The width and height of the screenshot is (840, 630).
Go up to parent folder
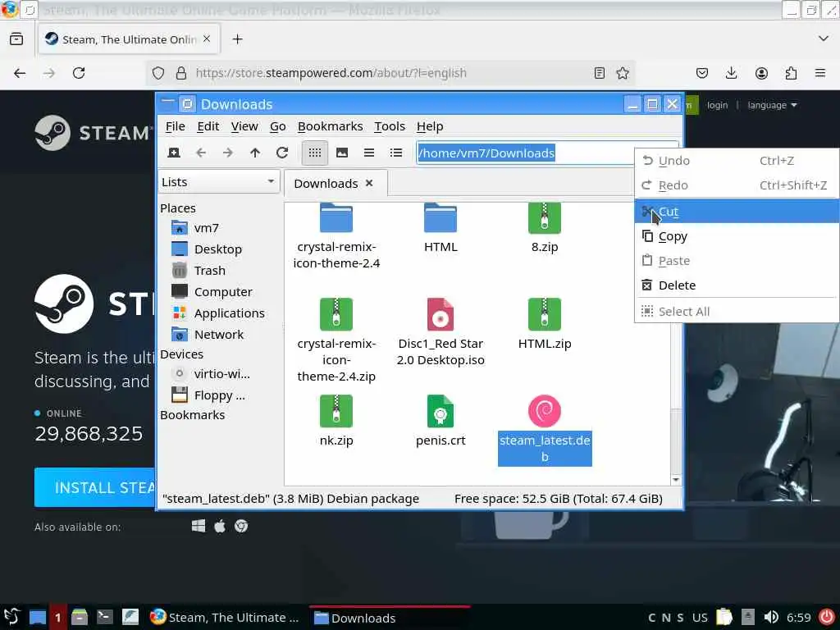click(x=255, y=153)
